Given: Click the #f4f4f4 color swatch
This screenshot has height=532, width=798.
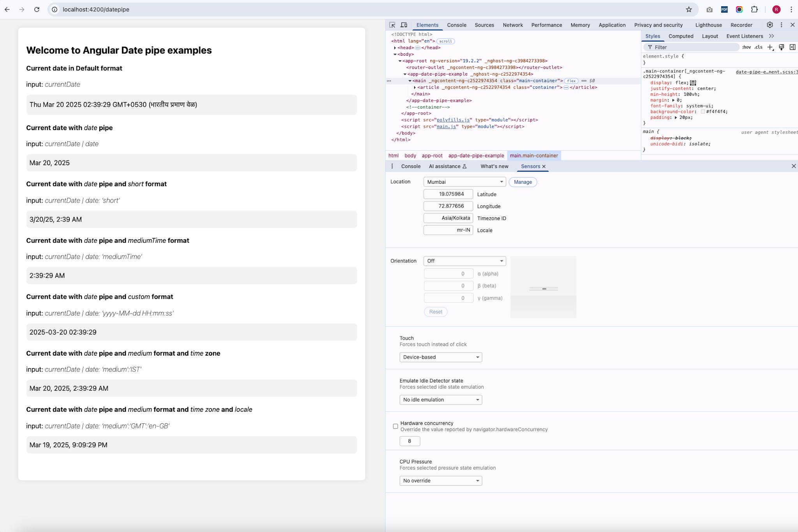Looking at the screenshot, I should [x=703, y=112].
